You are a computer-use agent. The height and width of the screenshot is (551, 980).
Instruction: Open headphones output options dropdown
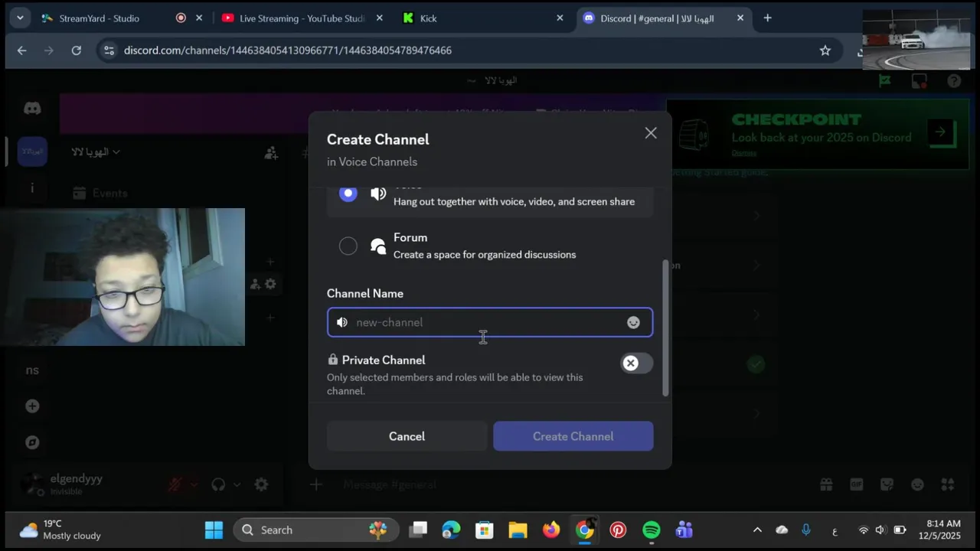(237, 484)
